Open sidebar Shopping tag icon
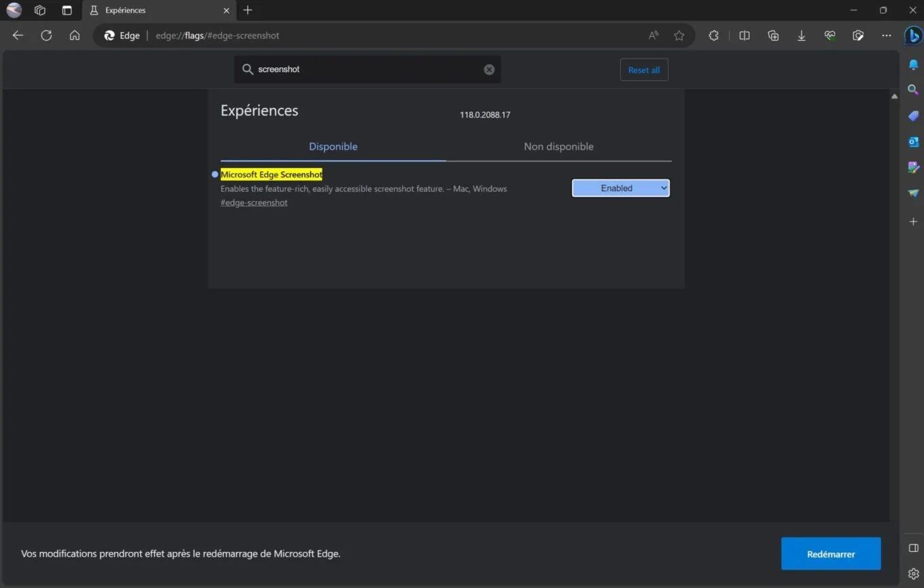Image resolution: width=924 pixels, height=588 pixels. (914, 116)
